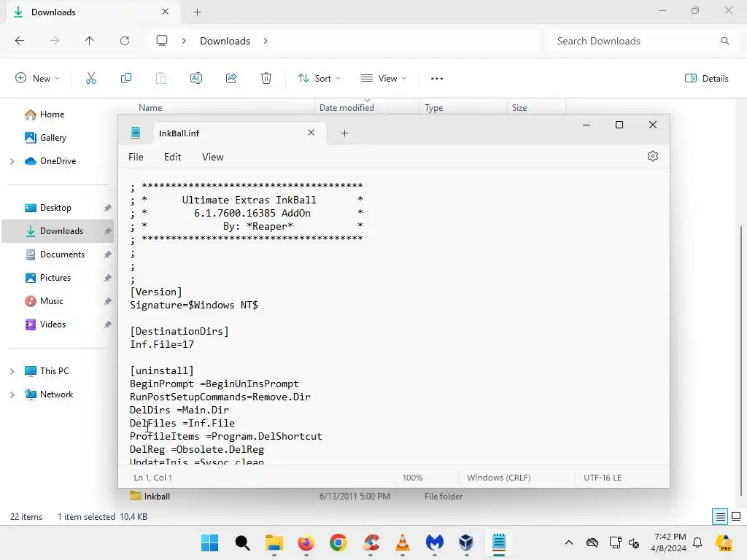The height and width of the screenshot is (560, 747).
Task: Open Videos in navigation pane
Action: click(53, 324)
